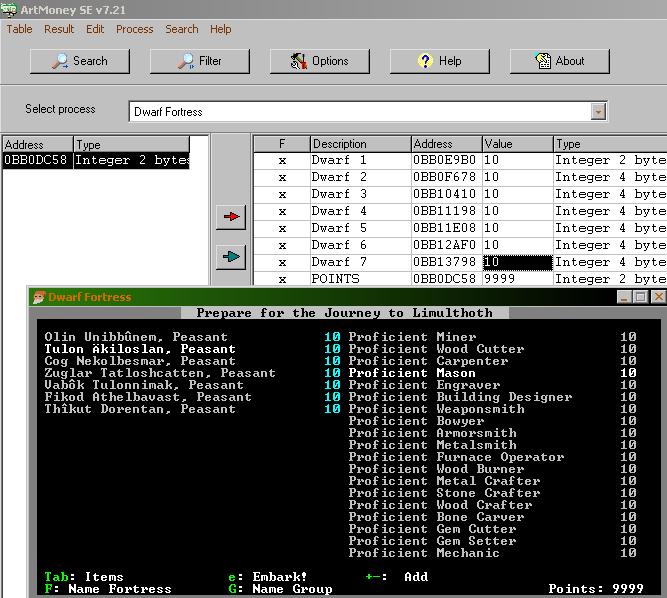Open the Options button

(319, 61)
